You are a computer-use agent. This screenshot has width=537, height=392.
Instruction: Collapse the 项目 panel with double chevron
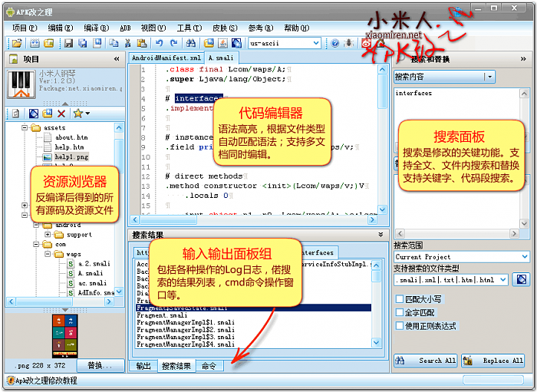pos(117,59)
